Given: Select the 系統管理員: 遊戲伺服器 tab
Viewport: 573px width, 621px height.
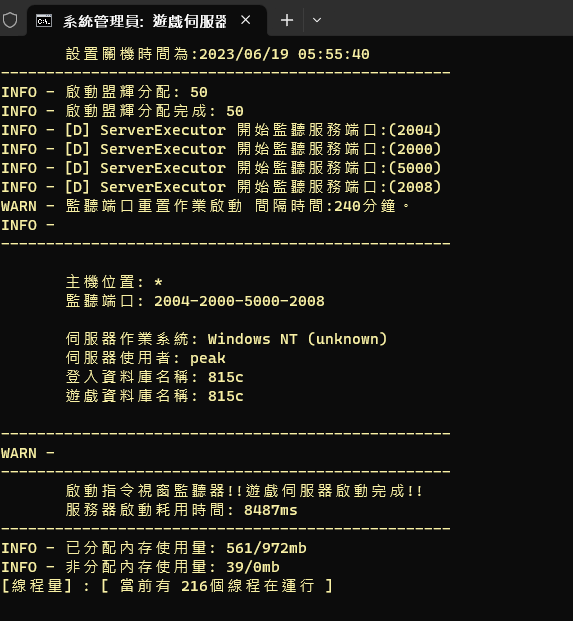Looking at the screenshot, I should tap(147, 21).
